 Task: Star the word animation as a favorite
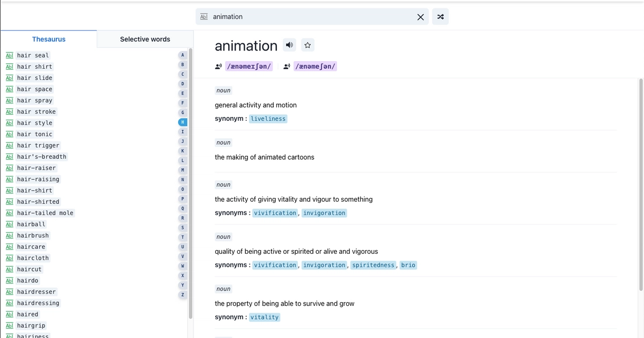point(308,45)
